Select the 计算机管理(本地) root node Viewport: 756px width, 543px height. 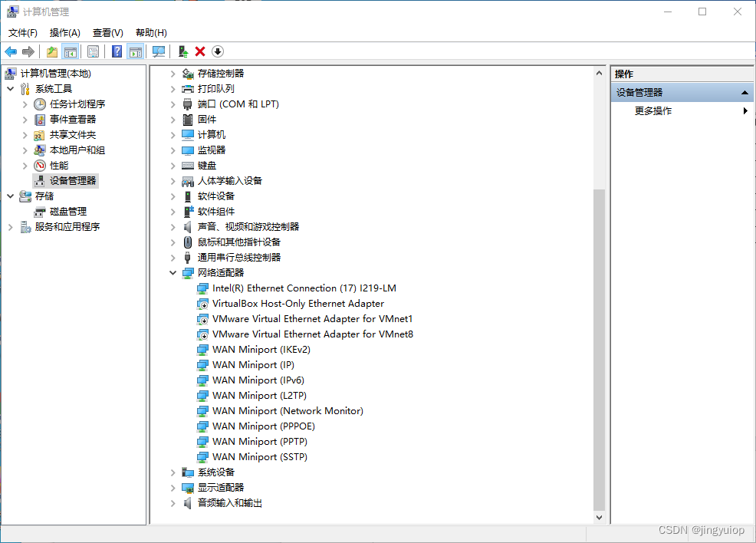click(x=56, y=74)
